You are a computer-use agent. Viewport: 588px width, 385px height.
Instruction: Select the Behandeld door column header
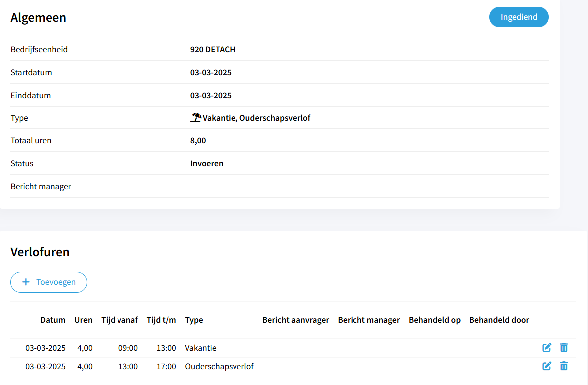click(x=499, y=320)
